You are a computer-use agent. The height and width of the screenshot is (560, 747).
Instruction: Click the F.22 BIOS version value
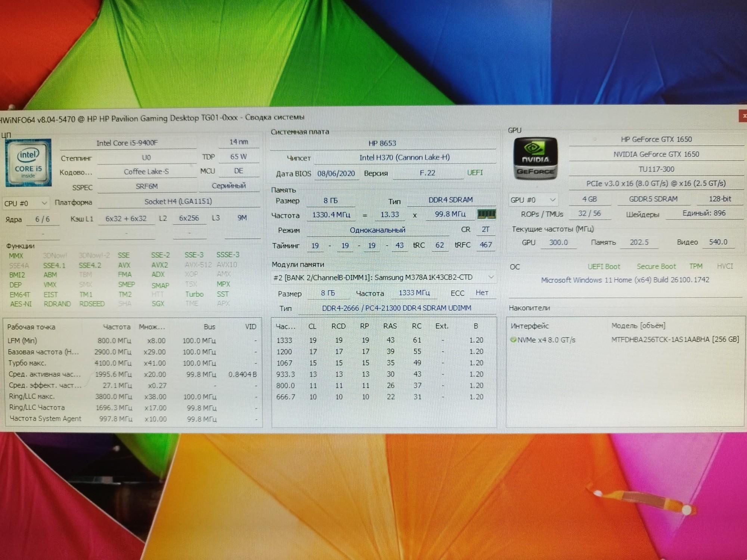pyautogui.click(x=428, y=173)
